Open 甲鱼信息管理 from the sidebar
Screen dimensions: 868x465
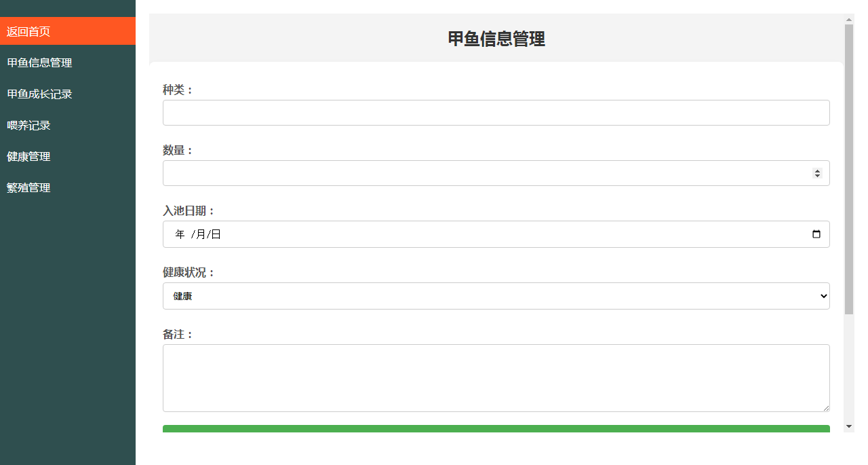point(68,62)
